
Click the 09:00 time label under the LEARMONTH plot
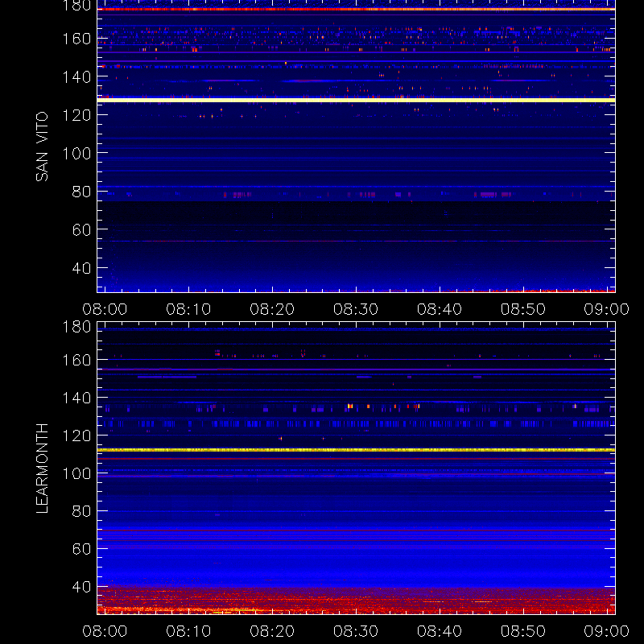(x=607, y=631)
